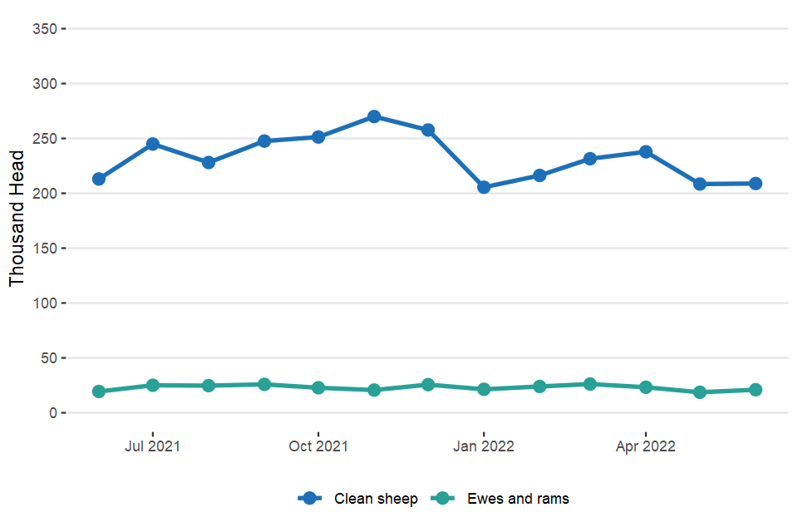Select the last Ewes and rams data point
The width and height of the screenshot is (798, 532).
pyautogui.click(x=756, y=389)
